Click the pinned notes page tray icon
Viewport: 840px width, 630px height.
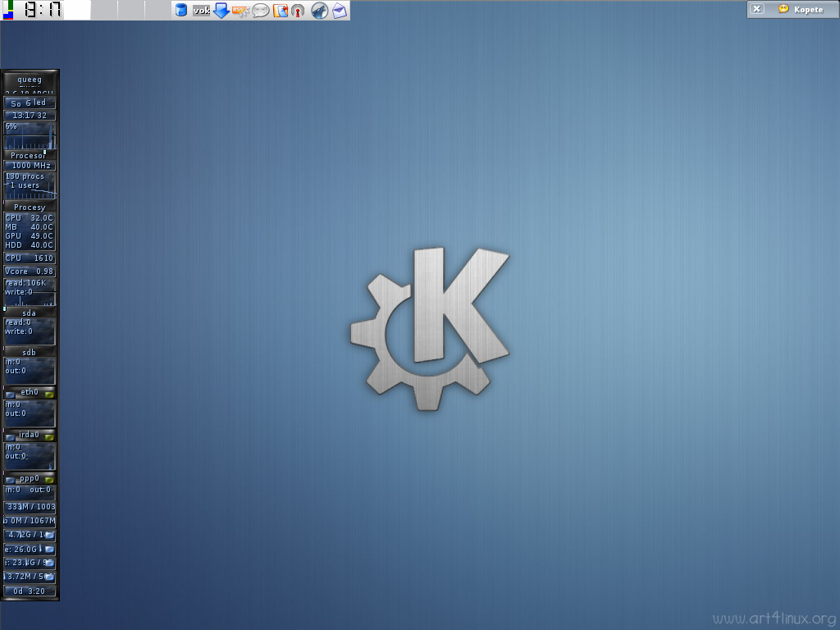[281, 10]
